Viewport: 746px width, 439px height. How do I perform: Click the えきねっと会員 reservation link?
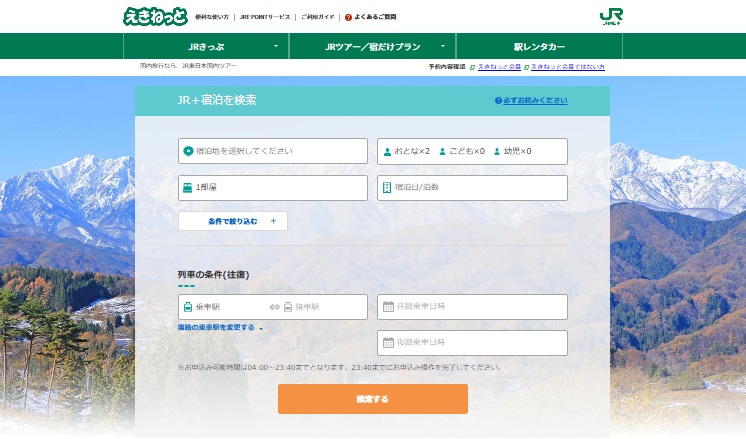click(x=499, y=67)
